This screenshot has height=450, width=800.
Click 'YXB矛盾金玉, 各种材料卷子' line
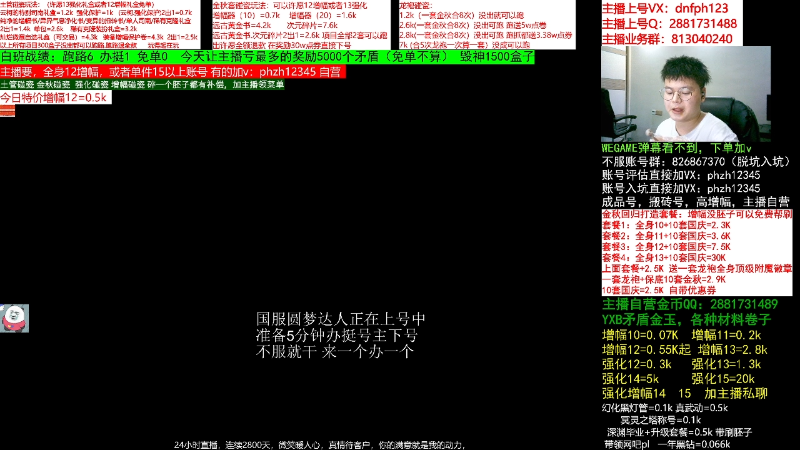687,320
